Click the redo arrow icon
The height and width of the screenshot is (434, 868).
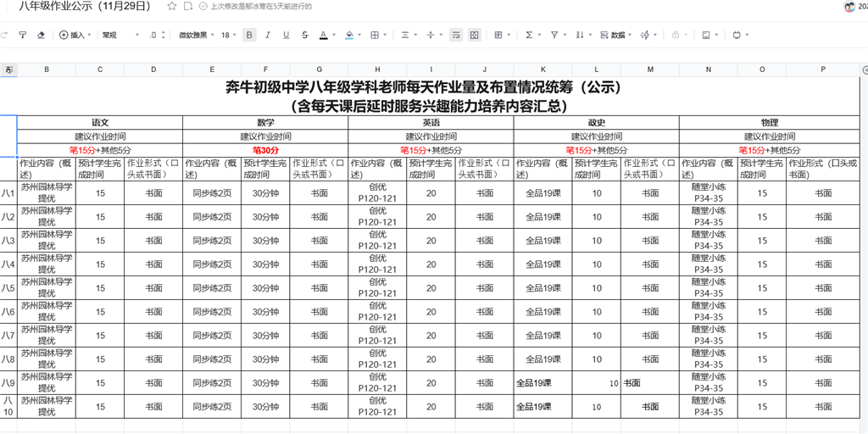coord(5,35)
